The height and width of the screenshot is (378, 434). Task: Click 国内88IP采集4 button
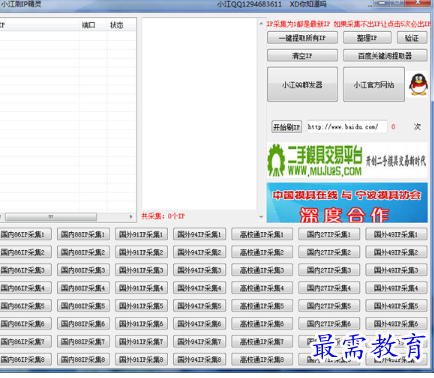click(x=83, y=288)
